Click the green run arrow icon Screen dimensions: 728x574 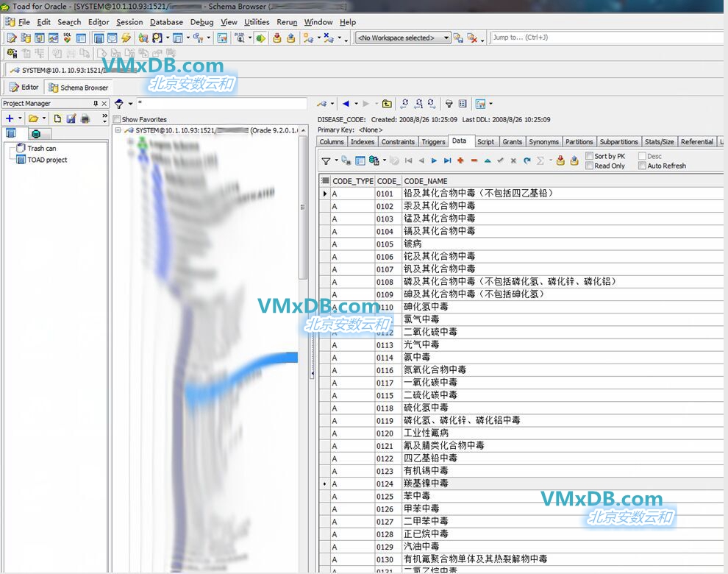(260, 38)
